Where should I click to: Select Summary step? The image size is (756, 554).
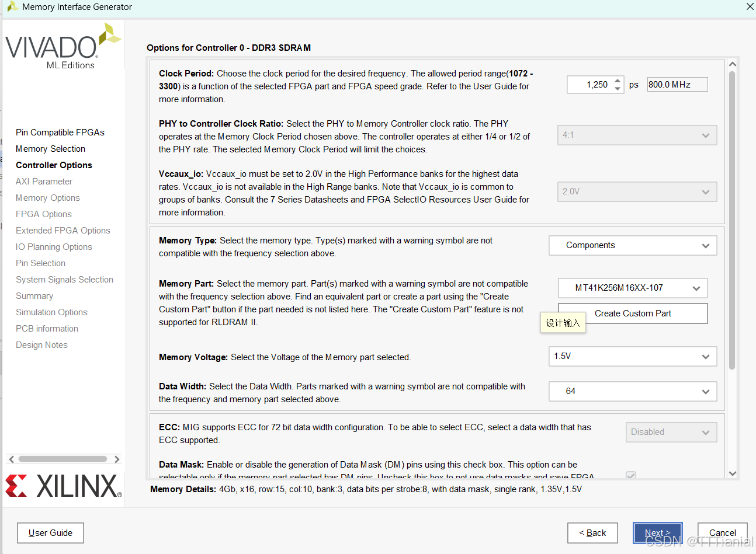coord(34,296)
